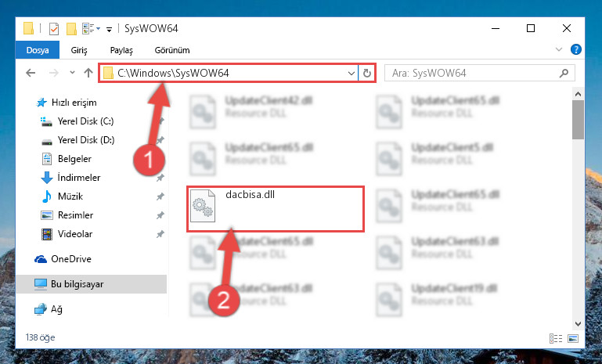Open recent locations dropdown arrow
Viewport: 602px width, 364px height.
pos(72,73)
